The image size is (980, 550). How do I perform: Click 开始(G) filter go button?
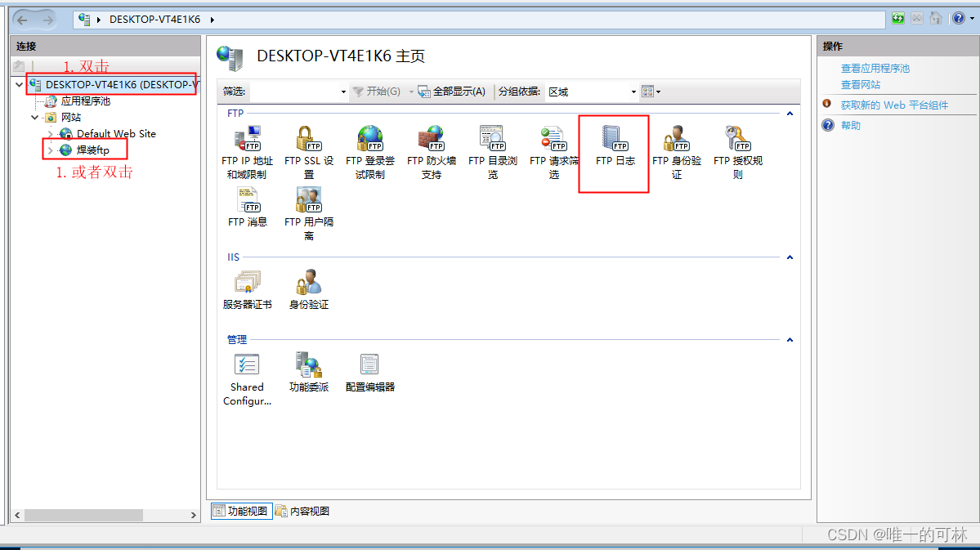376,92
